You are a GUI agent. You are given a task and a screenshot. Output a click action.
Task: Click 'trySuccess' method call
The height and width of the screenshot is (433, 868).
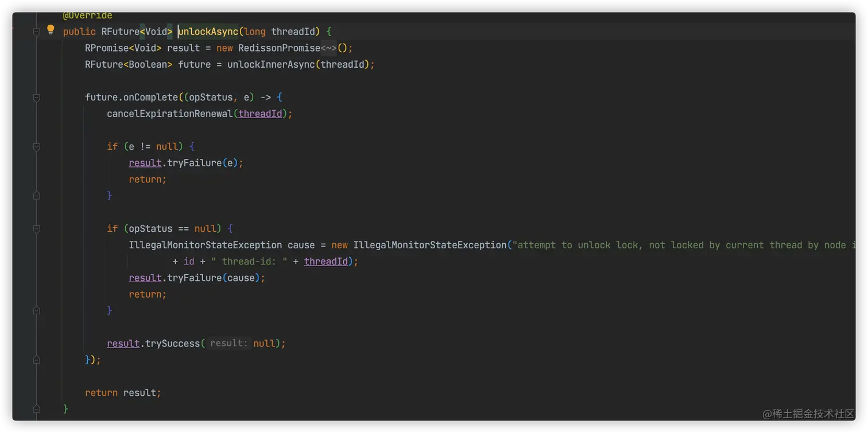pos(172,343)
